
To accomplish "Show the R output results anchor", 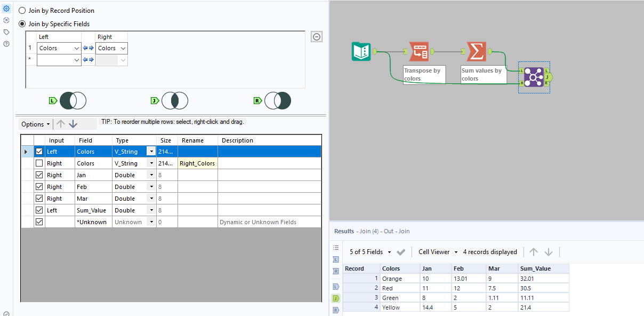I will [x=335, y=310].
